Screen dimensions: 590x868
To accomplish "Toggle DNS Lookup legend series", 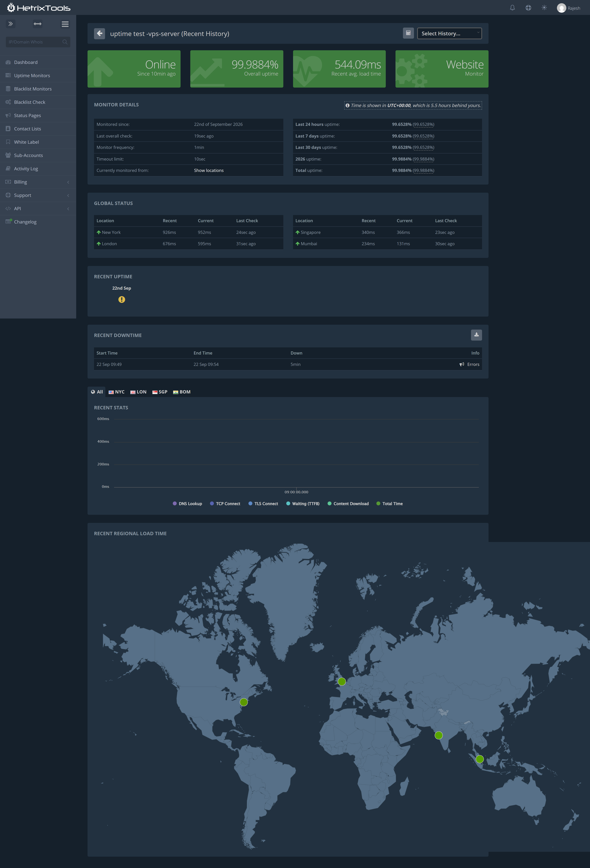I will pos(187,504).
